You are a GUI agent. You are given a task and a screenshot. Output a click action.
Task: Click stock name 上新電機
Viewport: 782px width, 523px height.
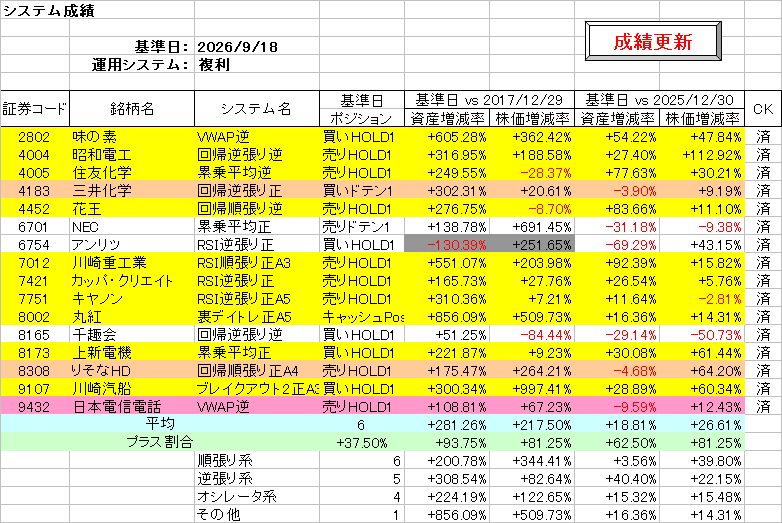102,352
